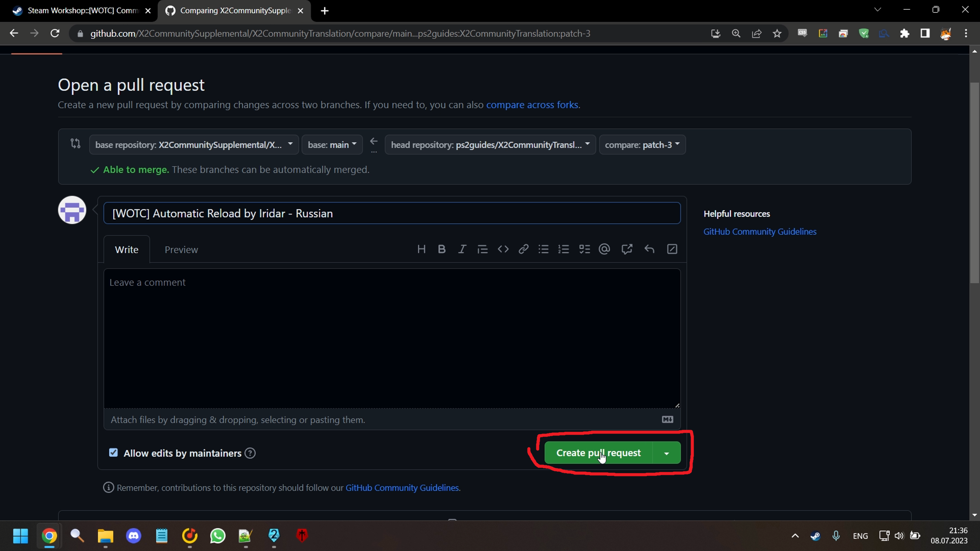The width and height of the screenshot is (980, 551).
Task: Open the compare: patch-3 dropdown
Action: click(x=642, y=145)
